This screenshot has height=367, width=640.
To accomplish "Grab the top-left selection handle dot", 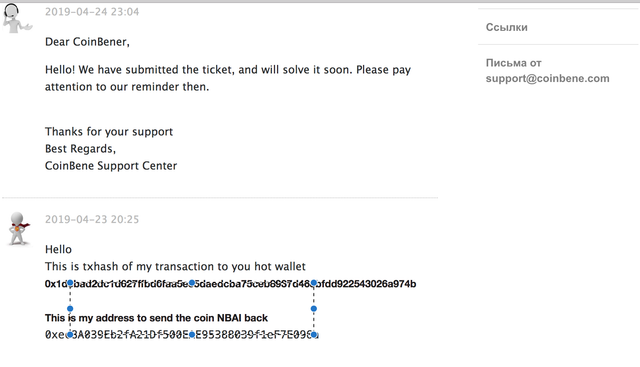I will pos(70,282).
